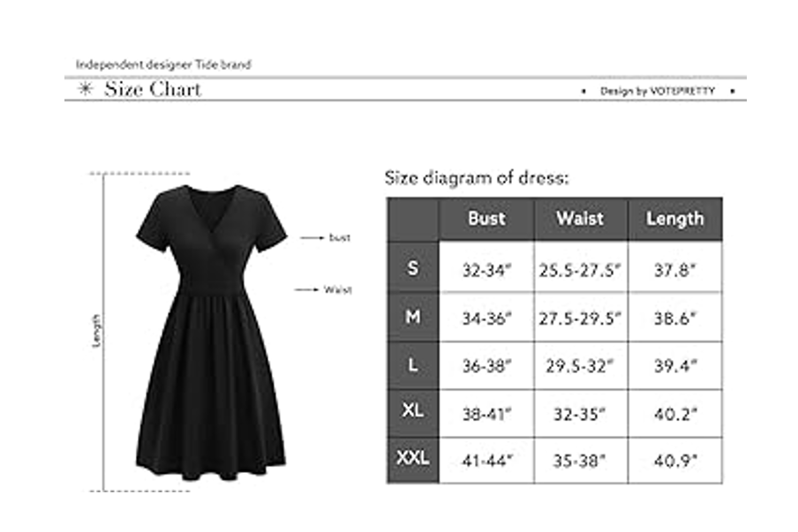Viewport: 798px width, 532px height.
Task: Click waist value 32-35"
Action: coord(580,415)
